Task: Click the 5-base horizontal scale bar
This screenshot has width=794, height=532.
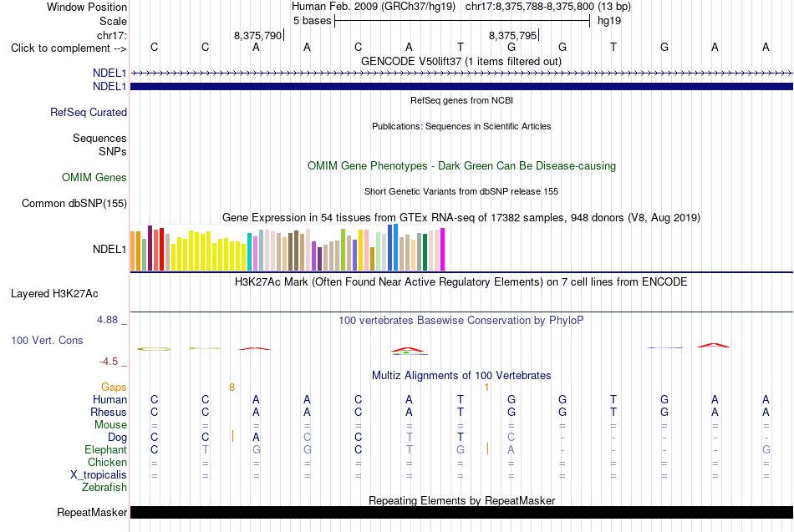Action: pyautogui.click(x=462, y=21)
